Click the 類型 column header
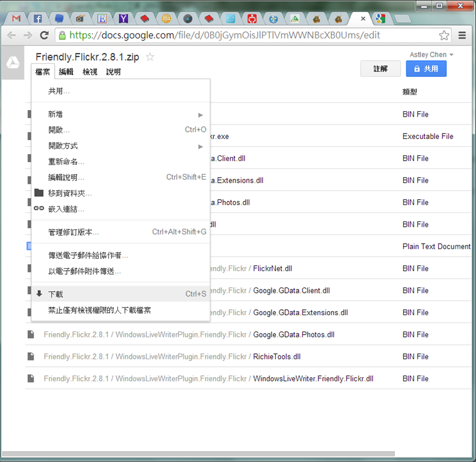The image size is (476, 462). 409,92
